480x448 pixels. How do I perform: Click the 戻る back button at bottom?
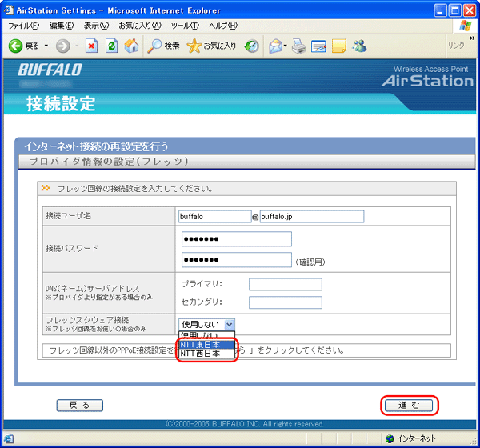(79, 405)
